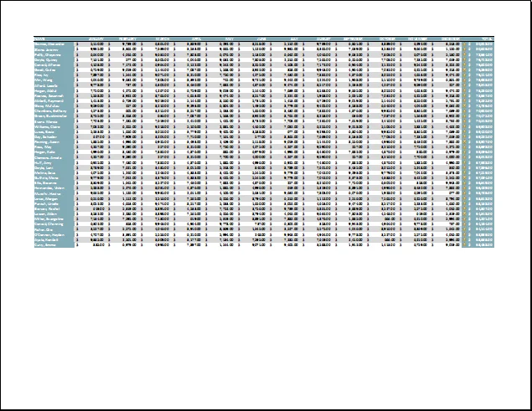The width and height of the screenshot is (532, 411).
Task: Select the Williams, Claire name cell
Action: [54, 126]
